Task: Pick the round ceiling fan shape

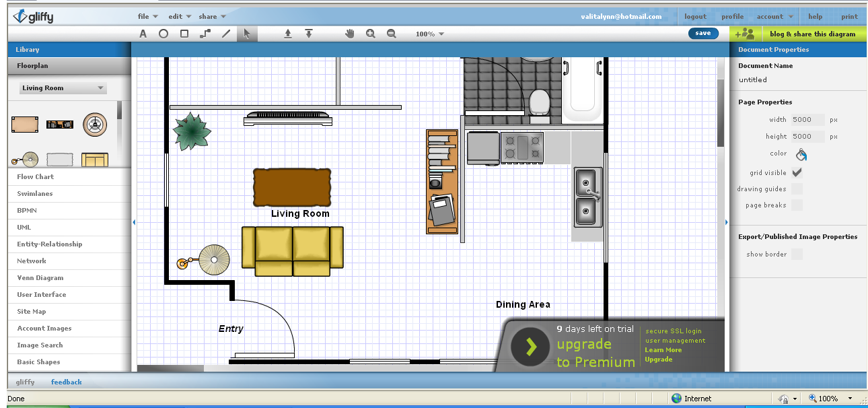Action: [x=95, y=125]
